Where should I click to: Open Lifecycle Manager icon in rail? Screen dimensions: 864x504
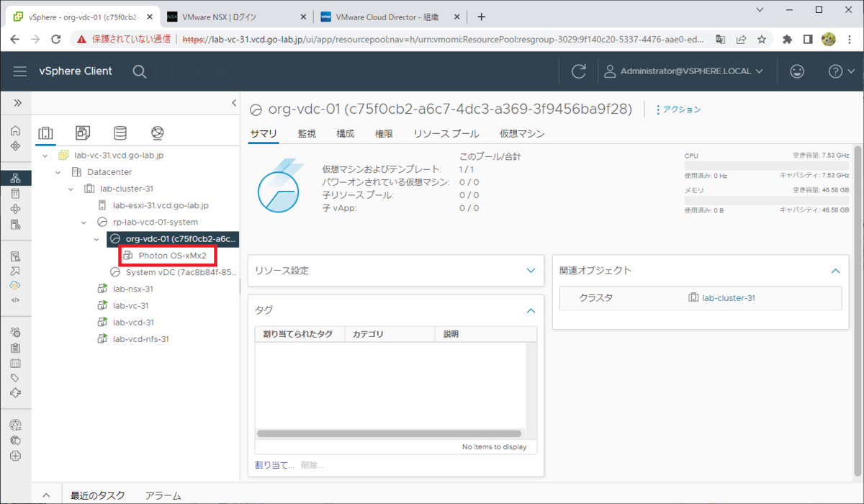pyautogui.click(x=16, y=393)
